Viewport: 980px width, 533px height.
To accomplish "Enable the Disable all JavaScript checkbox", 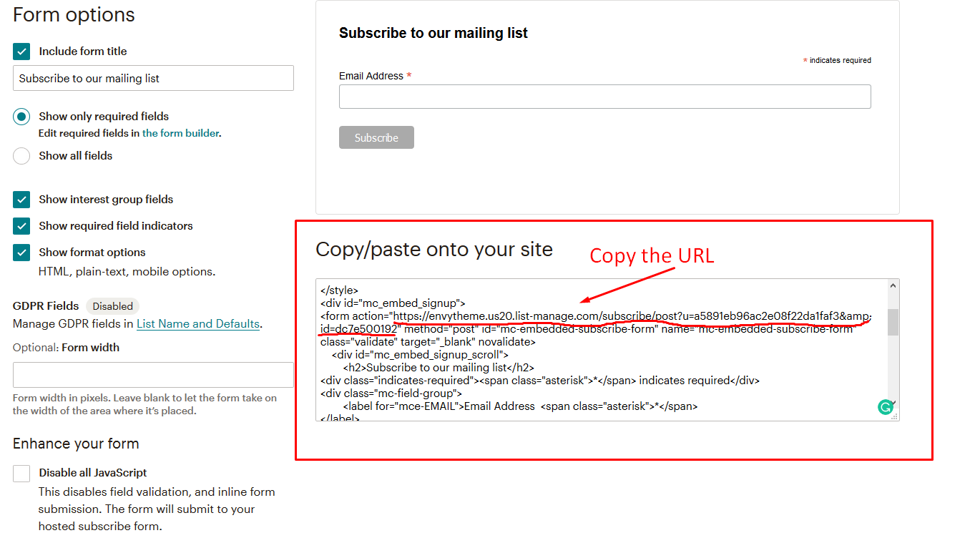I will (x=21, y=473).
